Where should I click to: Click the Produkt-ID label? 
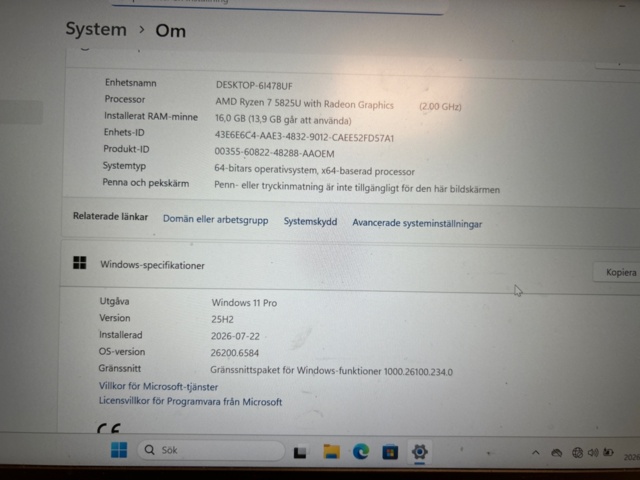[x=126, y=149]
